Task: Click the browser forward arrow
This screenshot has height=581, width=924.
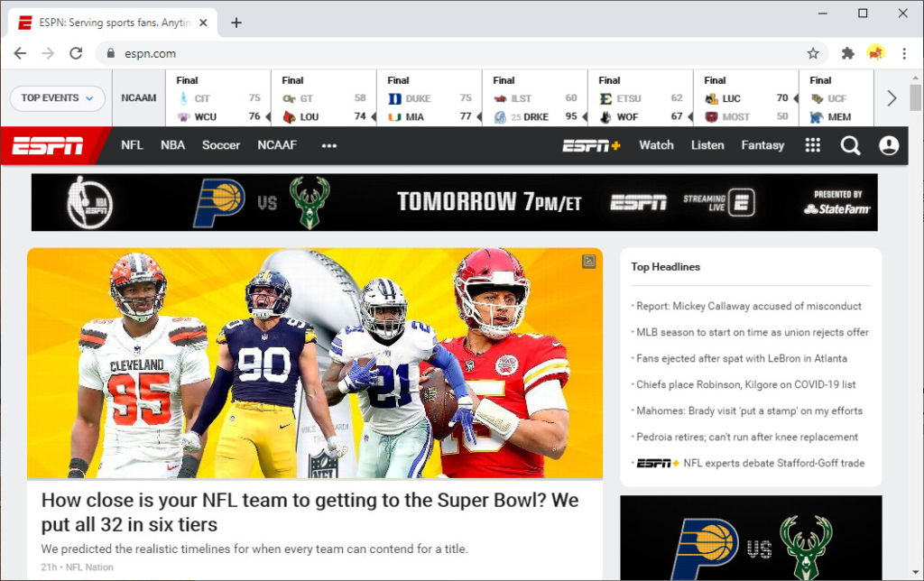Action: [48, 53]
